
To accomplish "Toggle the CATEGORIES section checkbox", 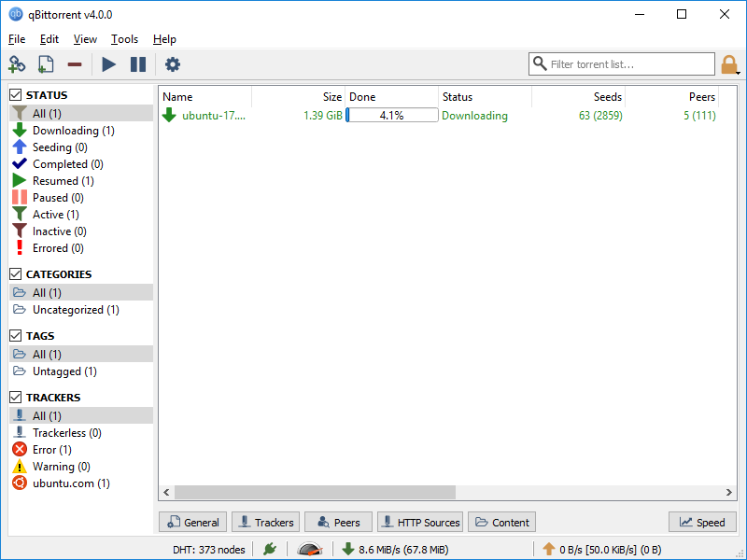I will tap(16, 274).
